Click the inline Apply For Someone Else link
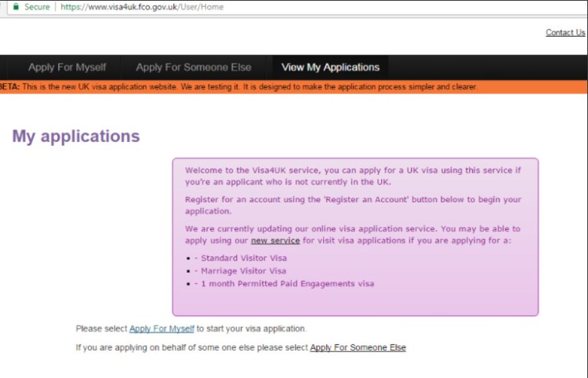The image size is (588, 378). coord(358,347)
